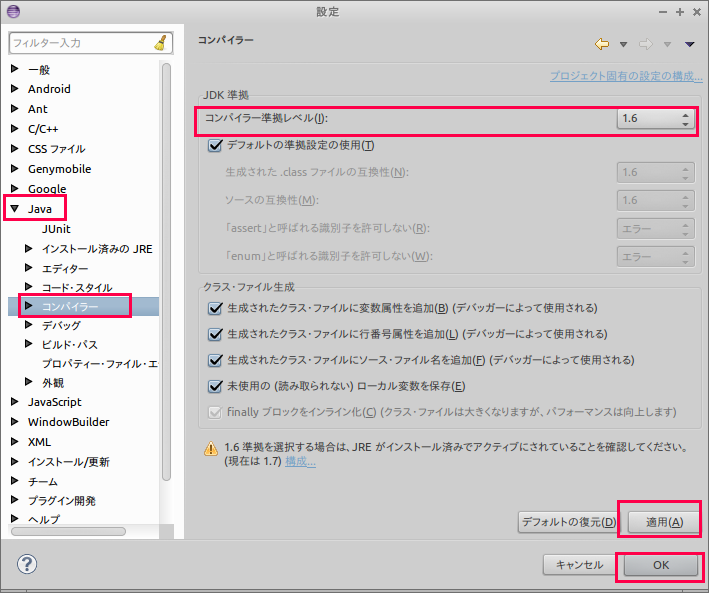The width and height of the screenshot is (709, 593).
Task: Click the yellow back arrow icon
Action: pyautogui.click(x=602, y=44)
